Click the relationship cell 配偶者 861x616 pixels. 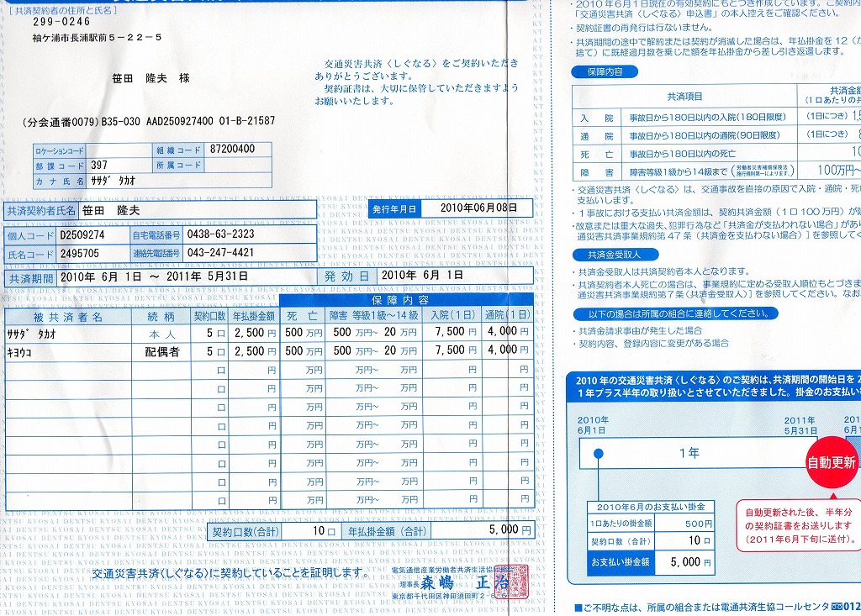[x=162, y=352]
